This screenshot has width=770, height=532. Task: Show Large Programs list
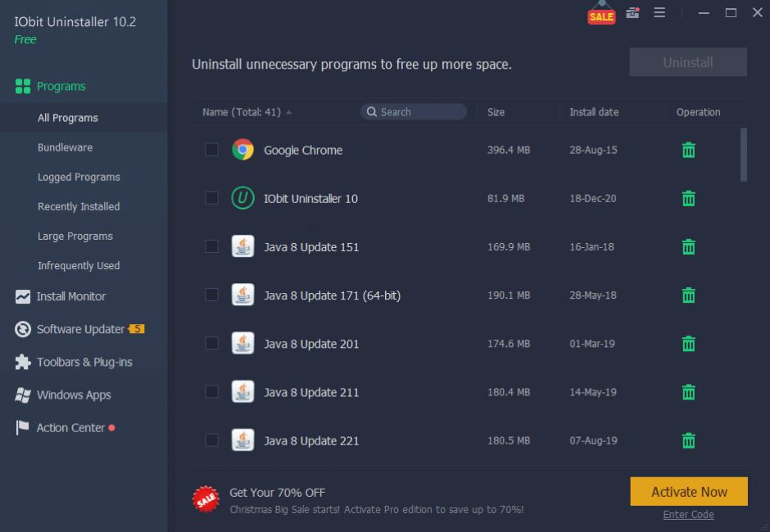[x=75, y=236]
